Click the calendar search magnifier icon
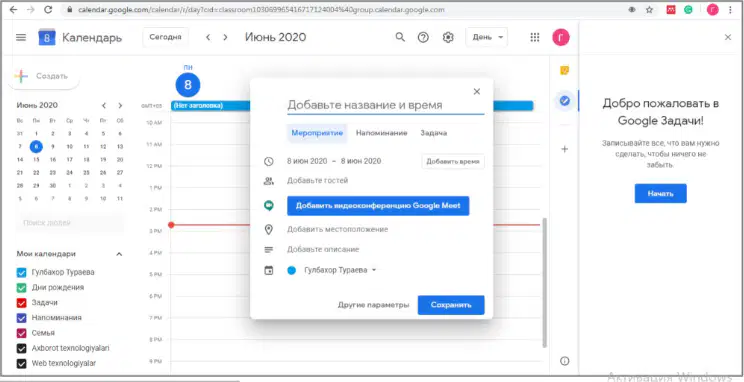The image size is (744, 382). (400, 37)
